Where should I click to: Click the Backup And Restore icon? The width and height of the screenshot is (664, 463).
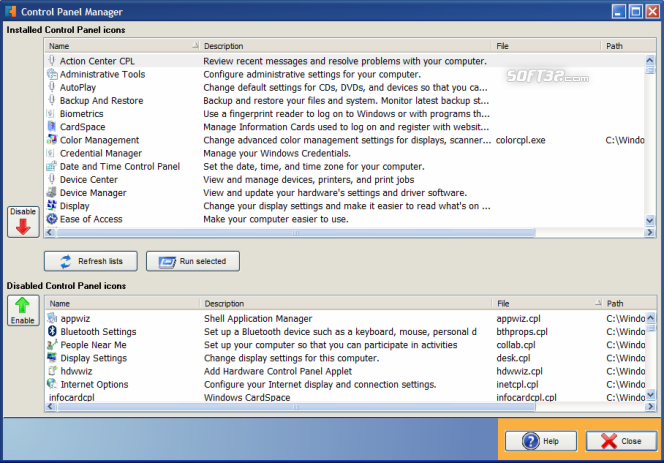[x=52, y=100]
